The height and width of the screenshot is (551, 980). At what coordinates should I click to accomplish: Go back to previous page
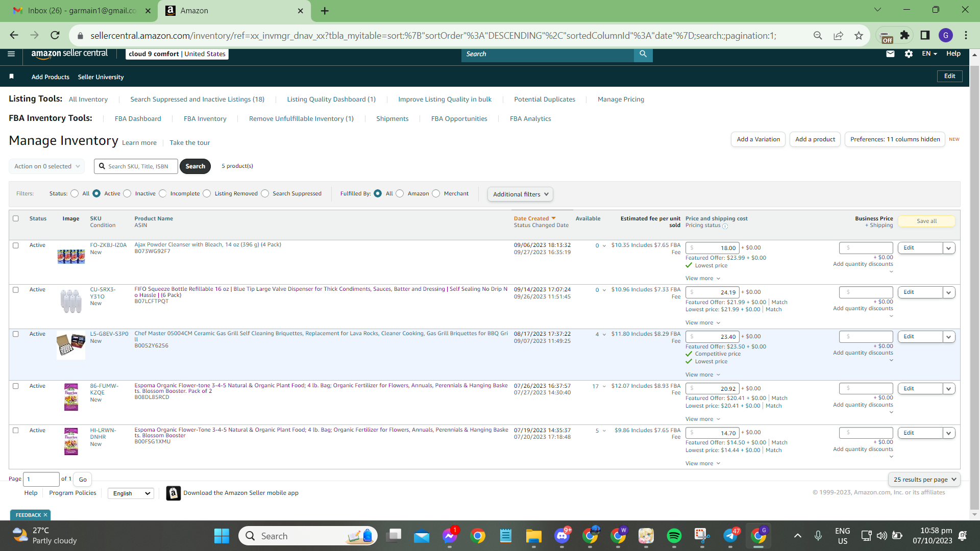[x=14, y=35]
